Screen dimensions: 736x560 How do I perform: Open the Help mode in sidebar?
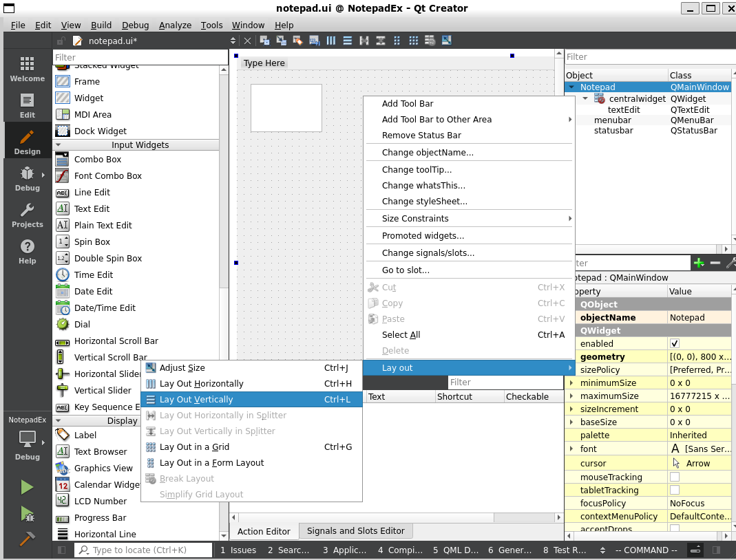(x=27, y=252)
